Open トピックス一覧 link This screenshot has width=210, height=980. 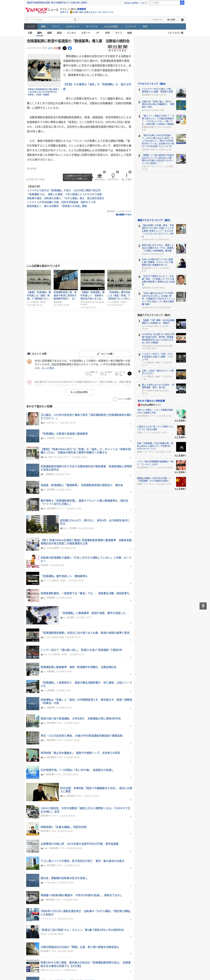click(x=175, y=33)
